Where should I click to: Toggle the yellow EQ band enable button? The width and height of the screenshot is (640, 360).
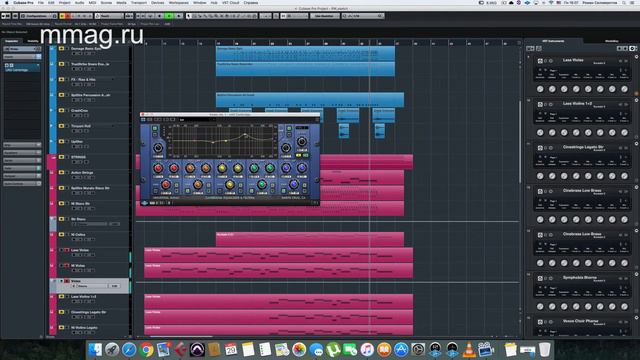(x=220, y=191)
